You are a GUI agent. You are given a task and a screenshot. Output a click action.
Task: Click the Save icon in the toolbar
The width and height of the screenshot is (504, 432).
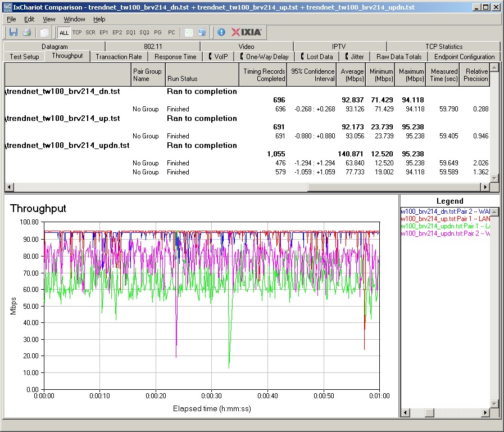point(13,32)
